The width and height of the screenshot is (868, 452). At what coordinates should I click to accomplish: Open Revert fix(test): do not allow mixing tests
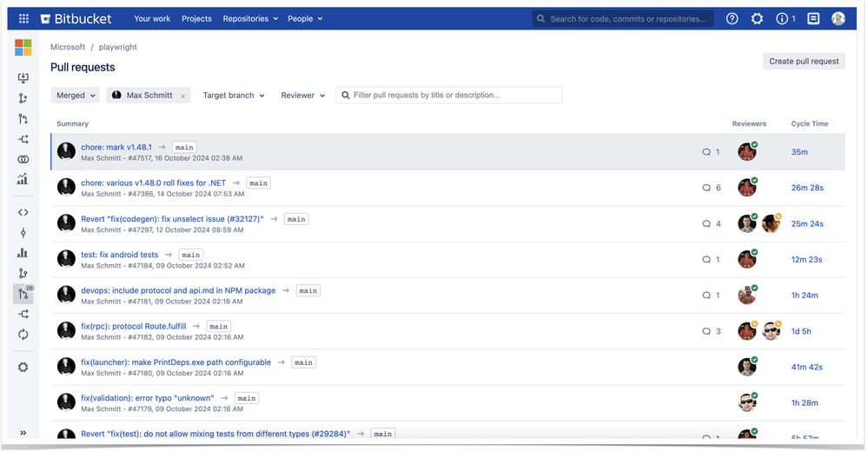(x=215, y=434)
